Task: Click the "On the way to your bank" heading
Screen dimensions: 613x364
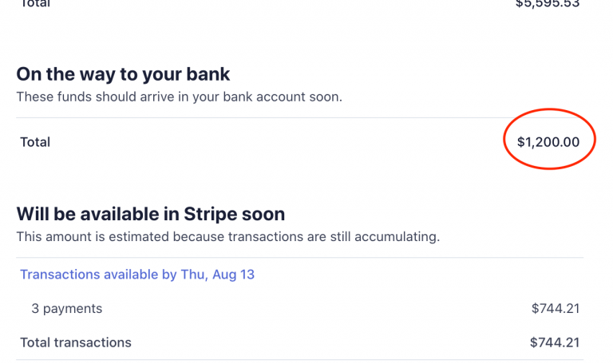Action: click(x=123, y=75)
